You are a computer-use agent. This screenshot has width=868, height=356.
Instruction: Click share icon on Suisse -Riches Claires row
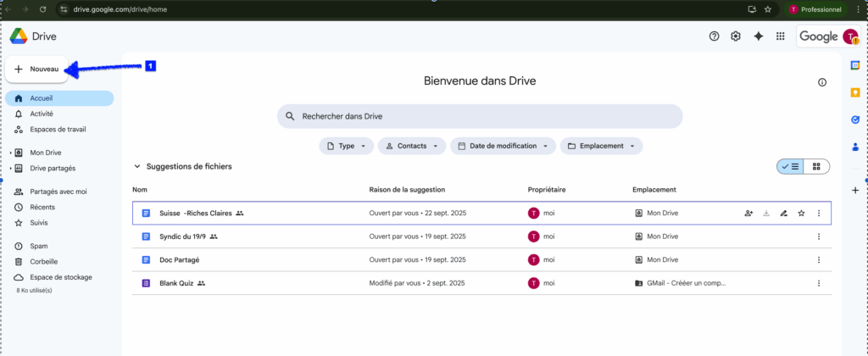click(x=748, y=213)
